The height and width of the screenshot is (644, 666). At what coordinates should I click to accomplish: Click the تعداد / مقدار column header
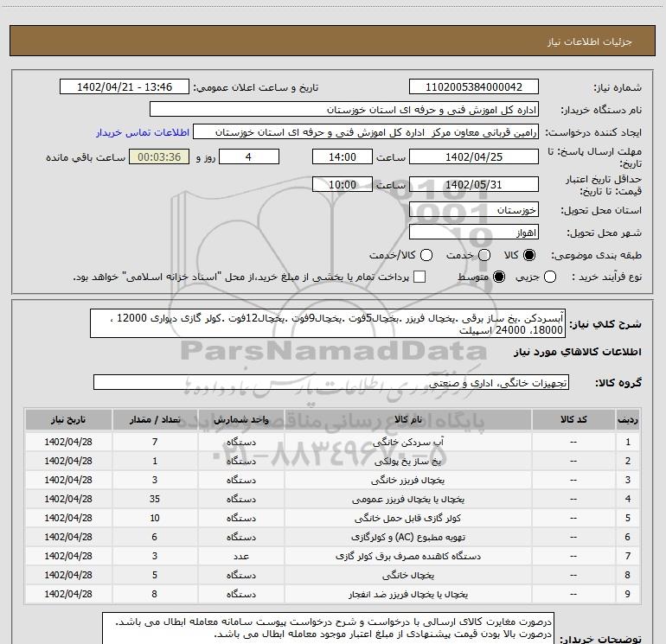155,419
